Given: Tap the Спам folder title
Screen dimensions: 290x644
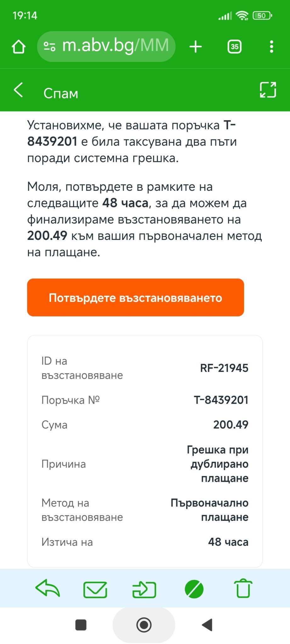Looking at the screenshot, I should [61, 93].
